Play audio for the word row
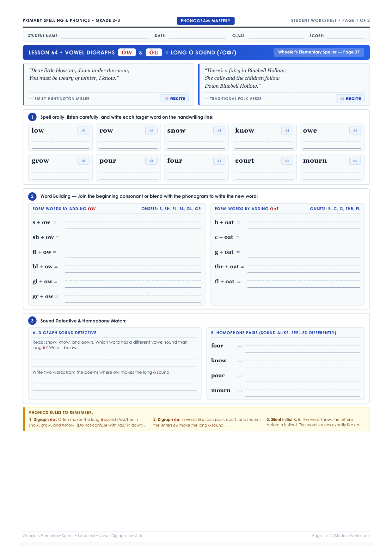Viewport: 392px width, 555px height. point(151,130)
